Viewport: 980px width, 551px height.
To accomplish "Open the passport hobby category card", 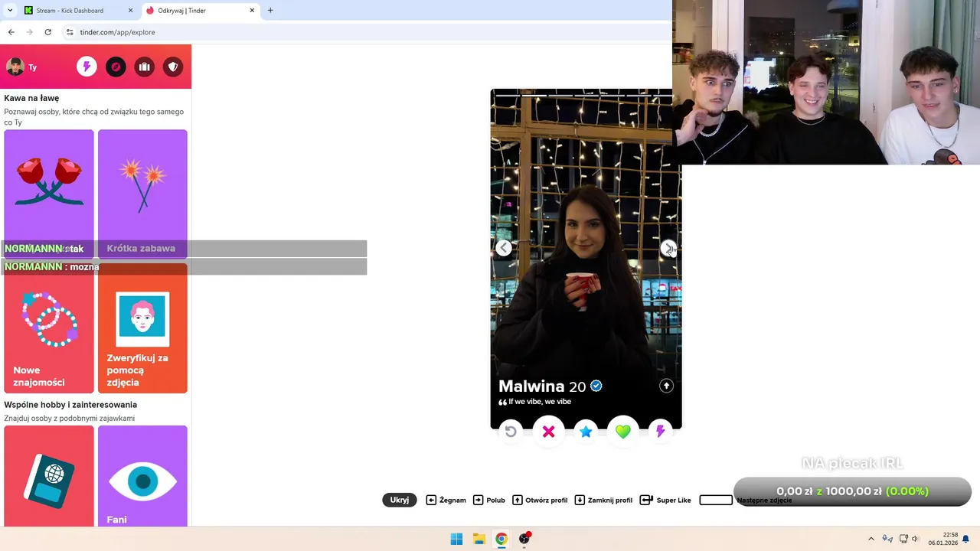I will 49,476.
